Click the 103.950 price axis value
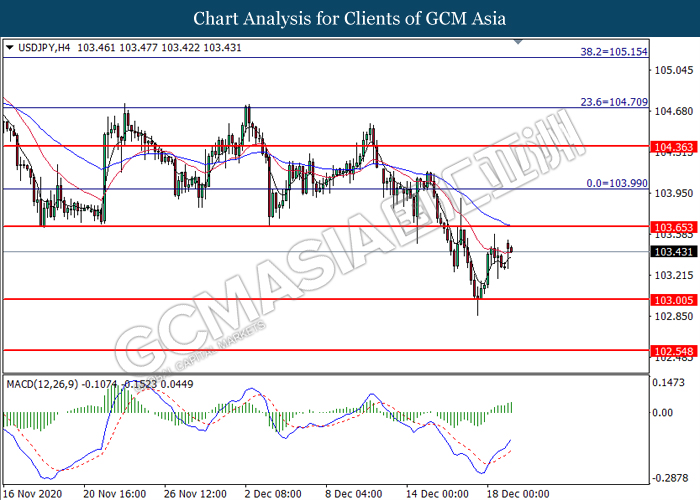The image size is (700, 500). pyautogui.click(x=674, y=193)
